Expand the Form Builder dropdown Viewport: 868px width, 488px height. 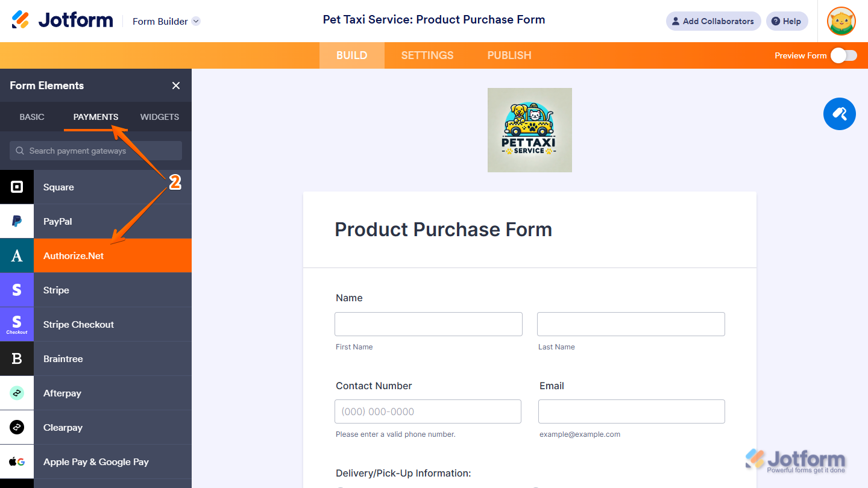(x=196, y=21)
